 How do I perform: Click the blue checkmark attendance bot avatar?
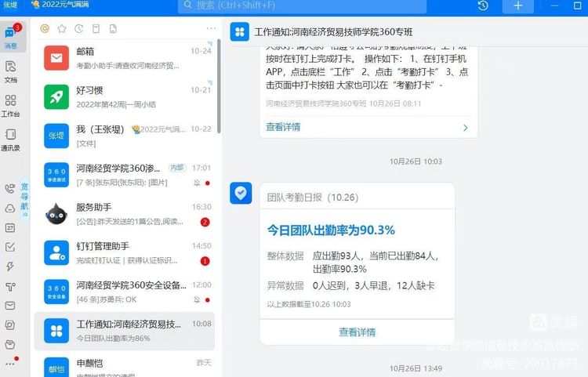[x=241, y=193]
